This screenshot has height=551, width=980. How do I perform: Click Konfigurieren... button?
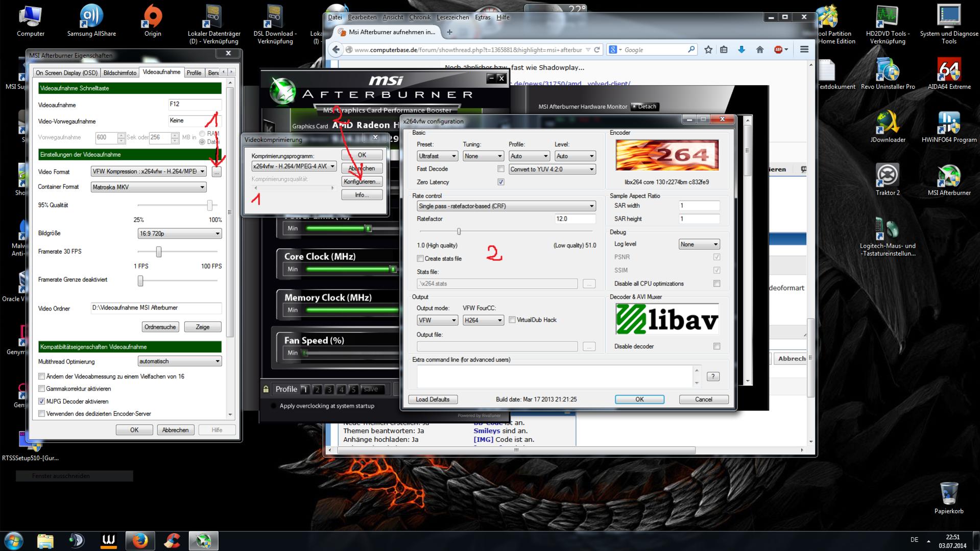pyautogui.click(x=362, y=181)
